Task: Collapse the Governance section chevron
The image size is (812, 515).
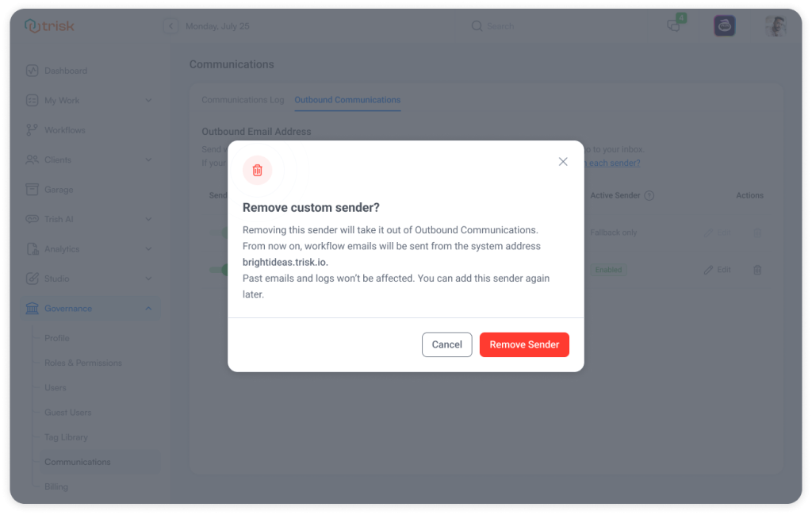Action: point(148,309)
